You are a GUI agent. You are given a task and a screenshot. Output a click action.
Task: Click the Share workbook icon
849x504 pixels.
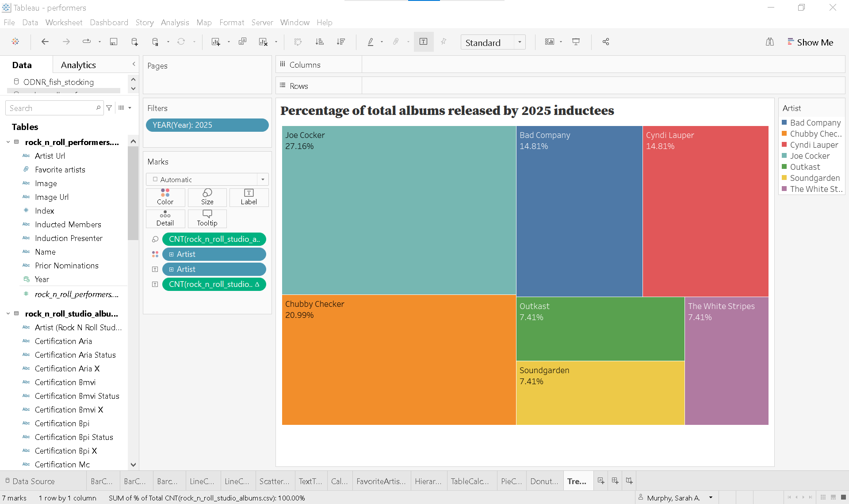click(606, 42)
